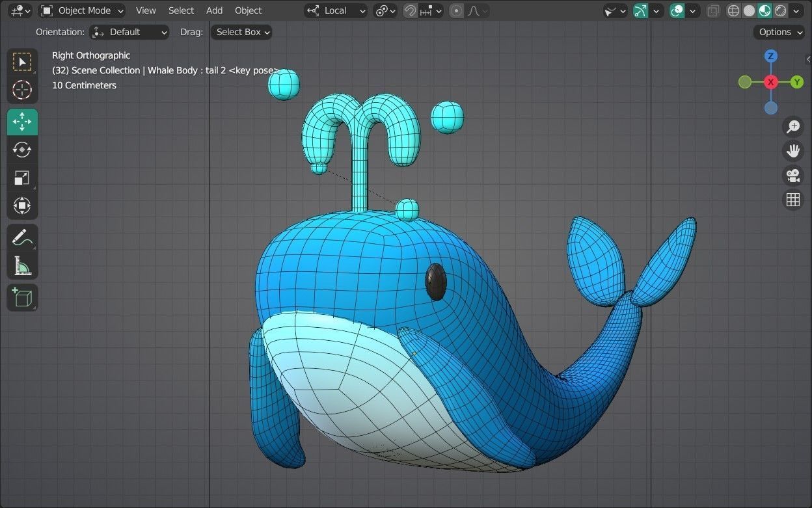Toggle show overlays button
This screenshot has height=508, width=812.
(x=677, y=10)
